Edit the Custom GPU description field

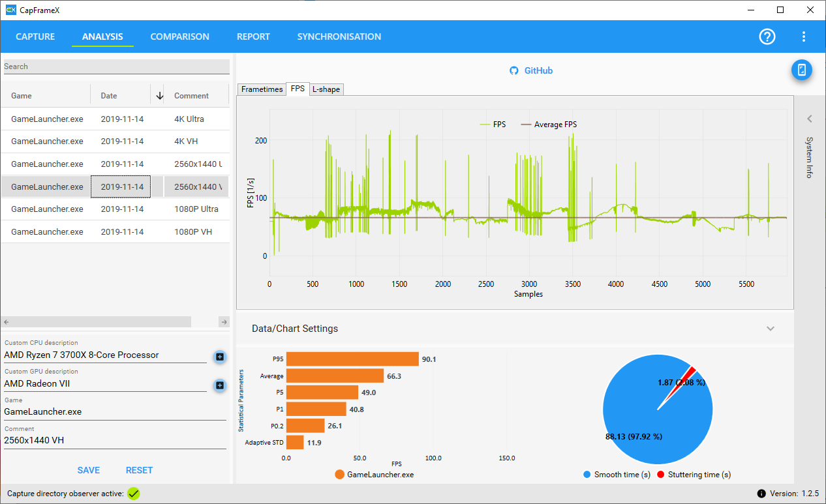[x=105, y=384]
